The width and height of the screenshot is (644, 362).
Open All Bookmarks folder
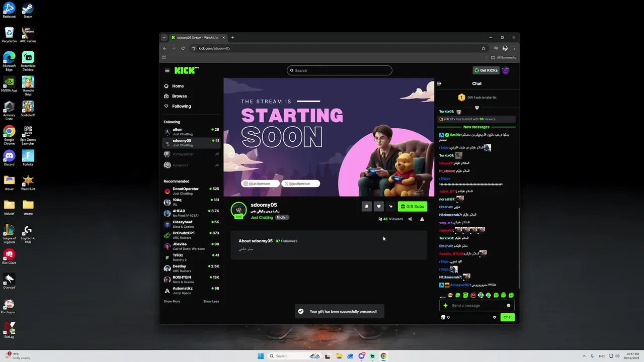[504, 58]
